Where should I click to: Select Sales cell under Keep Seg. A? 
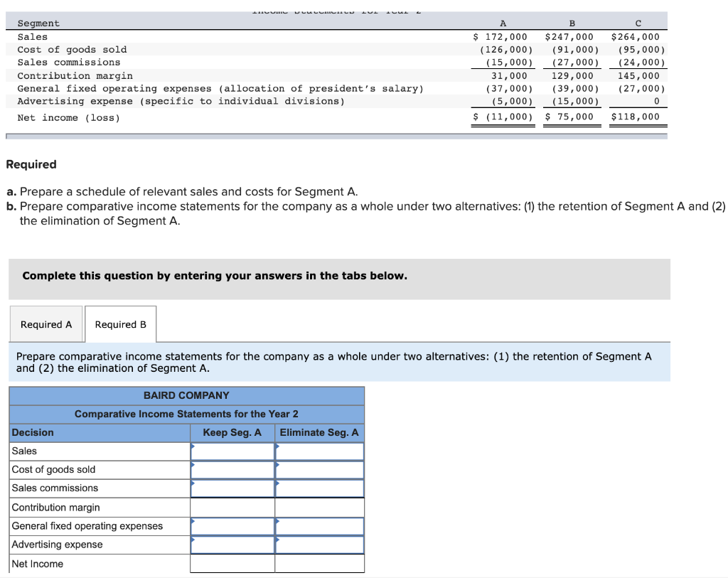tap(232, 451)
